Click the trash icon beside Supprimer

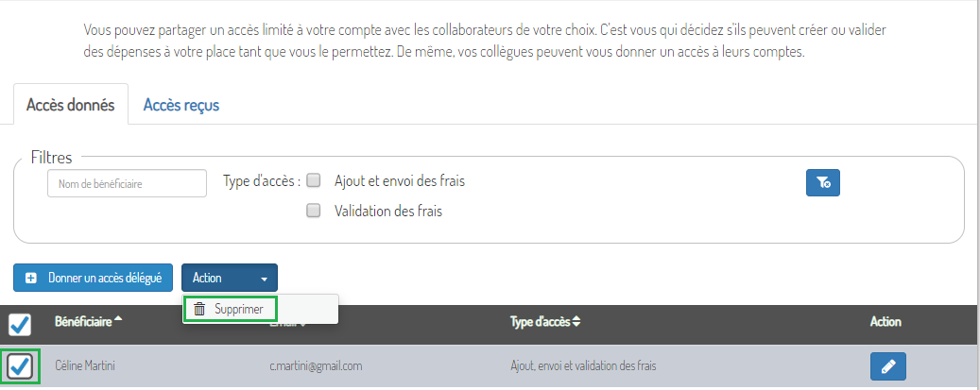pyautogui.click(x=199, y=310)
